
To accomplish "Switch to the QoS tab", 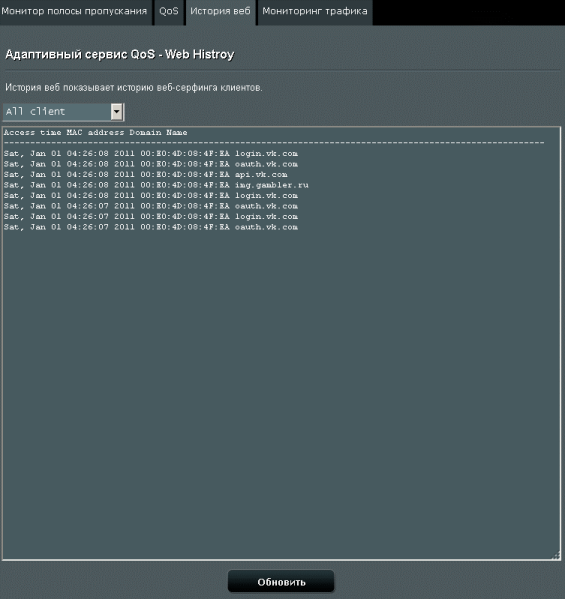I will tap(169, 12).
